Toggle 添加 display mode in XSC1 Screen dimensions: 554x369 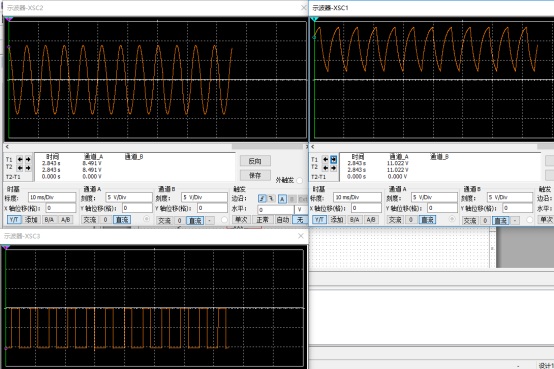pos(336,219)
